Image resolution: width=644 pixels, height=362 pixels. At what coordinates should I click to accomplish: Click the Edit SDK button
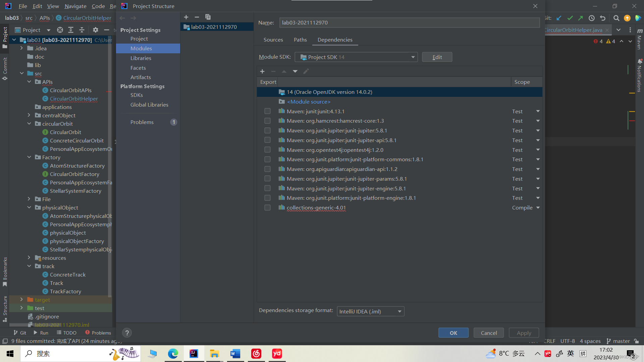tap(437, 57)
